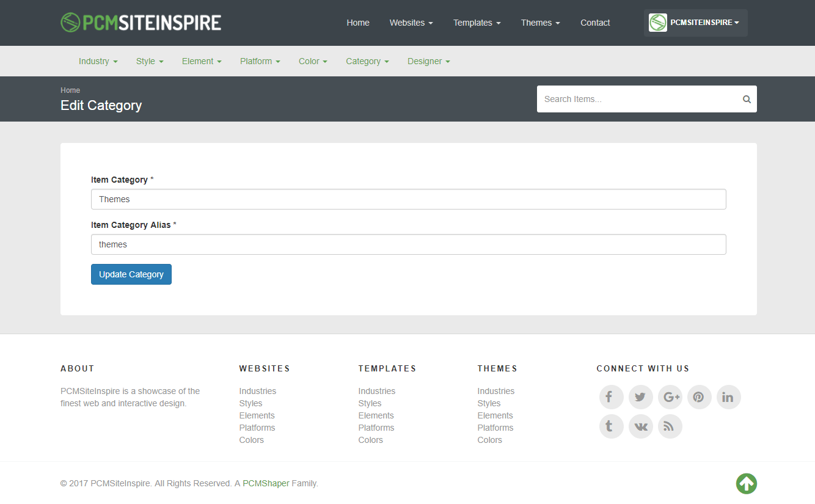
Task: Open Elements under Themes footer
Action: 495,415
